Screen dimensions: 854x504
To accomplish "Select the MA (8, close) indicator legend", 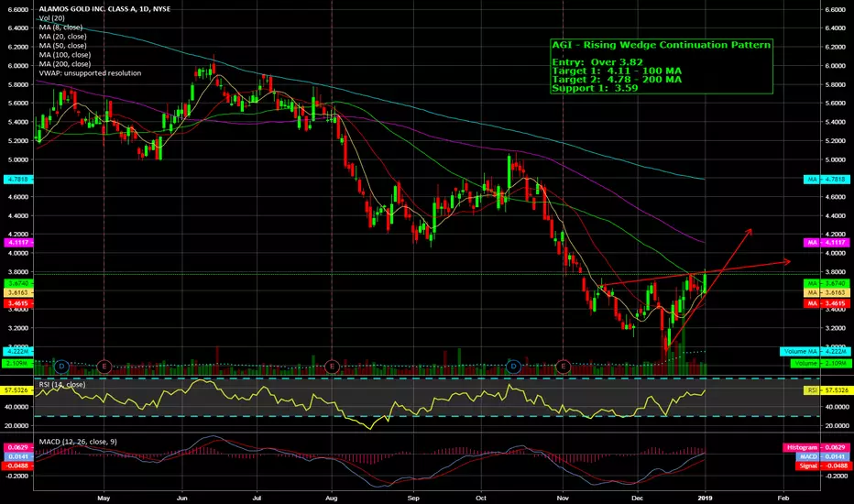I will pos(60,27).
